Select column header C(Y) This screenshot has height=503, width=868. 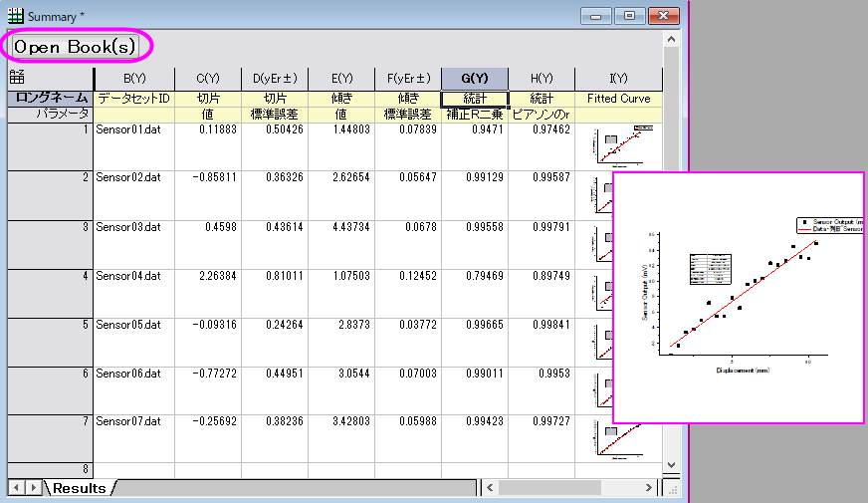coord(208,79)
